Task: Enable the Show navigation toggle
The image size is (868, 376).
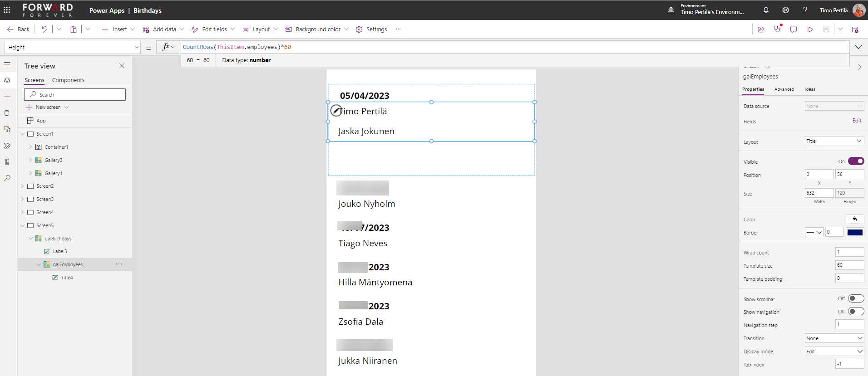Action: pos(856,312)
